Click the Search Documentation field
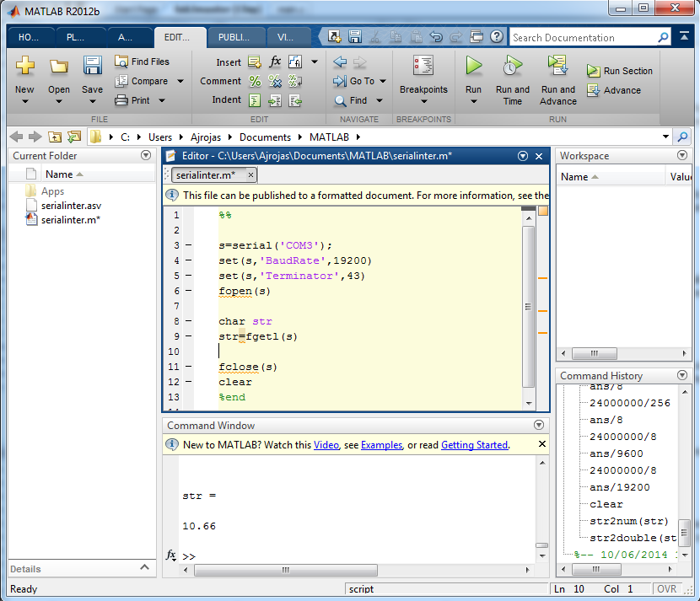Image resolution: width=700 pixels, height=601 pixels. point(582,38)
